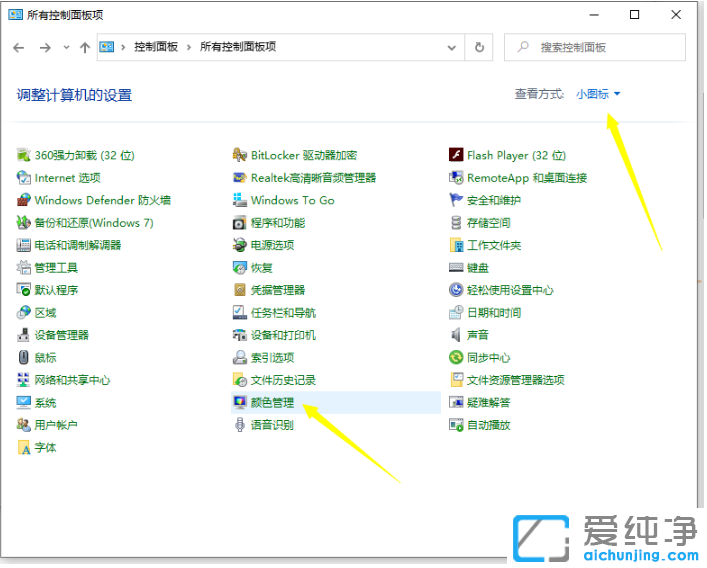Open the 用户帐户 link
Viewport: 707px width, 568px height.
[56, 425]
